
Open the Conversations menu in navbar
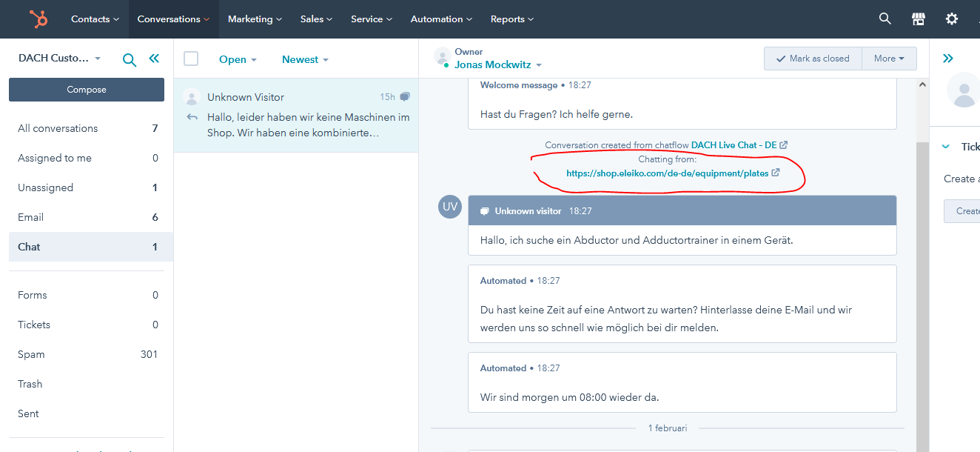(x=173, y=19)
